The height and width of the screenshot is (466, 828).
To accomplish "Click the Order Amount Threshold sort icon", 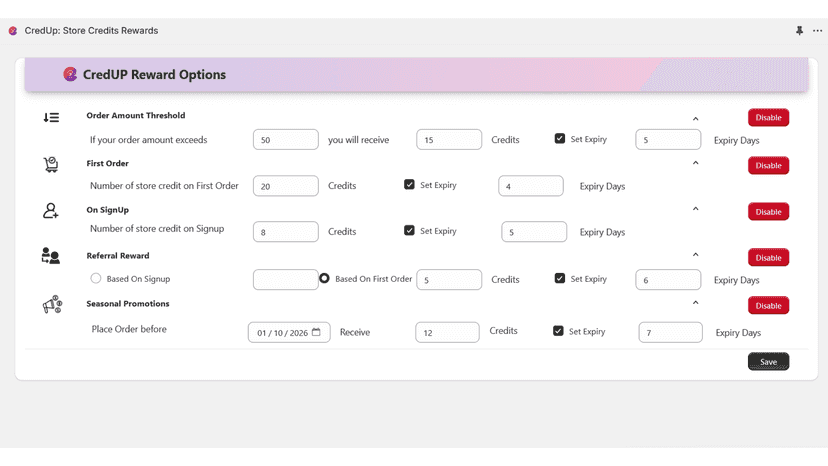I will tap(51, 117).
